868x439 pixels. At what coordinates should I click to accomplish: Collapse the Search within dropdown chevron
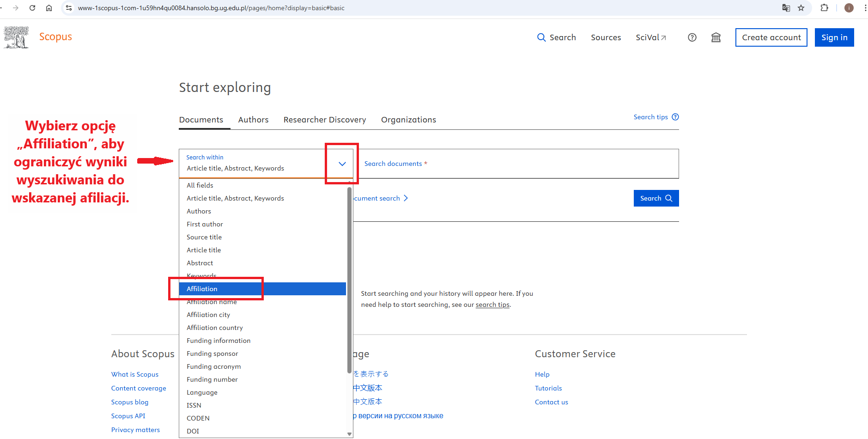pos(342,164)
